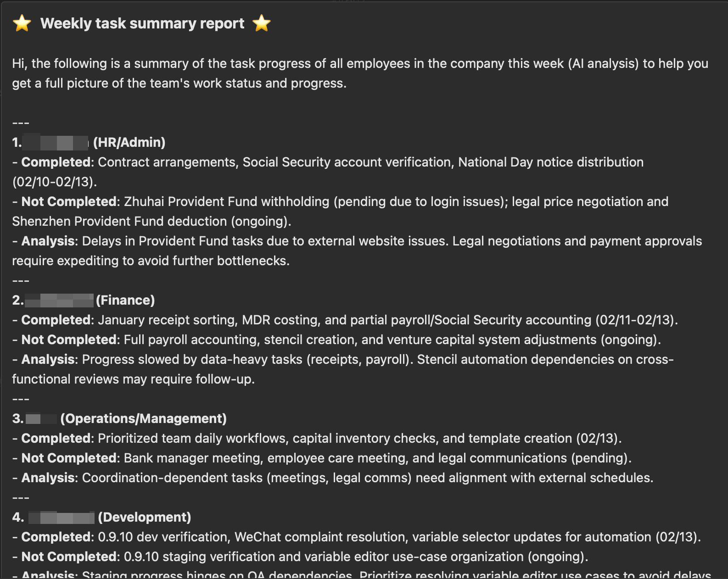Click "Analysis" label about stencil automation dependencies
Screen dimensions: 728x579
click(x=48, y=360)
